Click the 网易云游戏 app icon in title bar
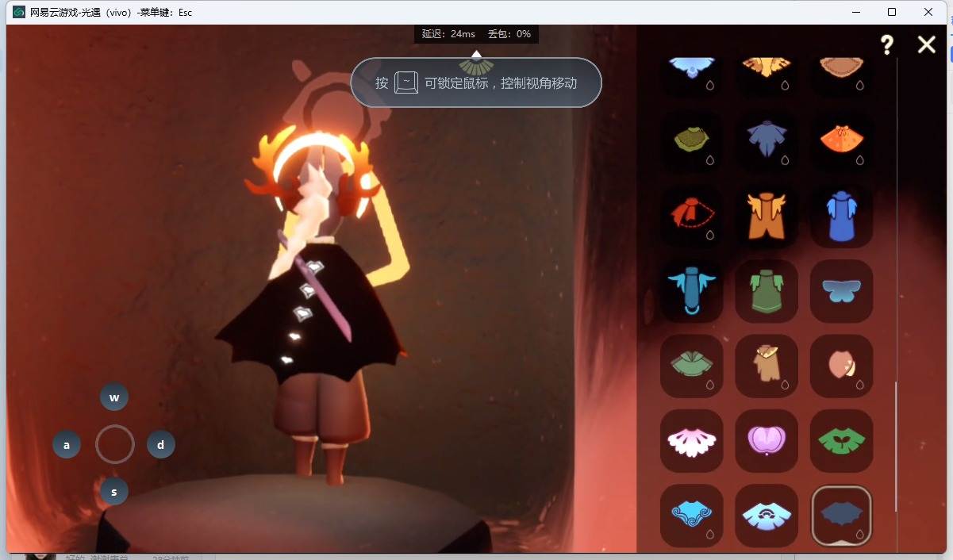Image resolution: width=953 pixels, height=560 pixels. point(19,12)
